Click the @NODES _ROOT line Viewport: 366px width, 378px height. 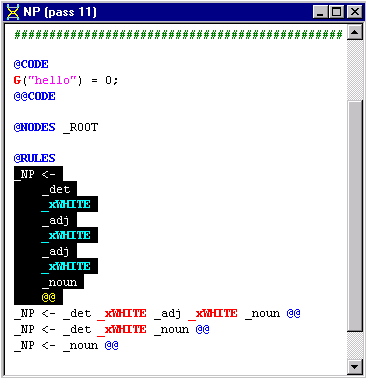point(56,127)
